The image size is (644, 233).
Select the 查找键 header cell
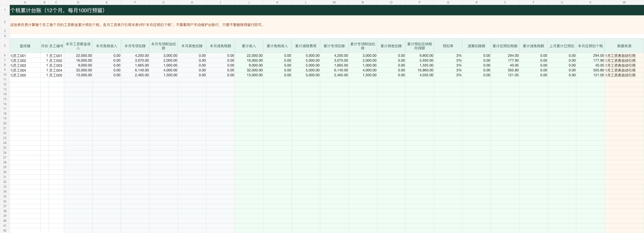tap(25, 46)
